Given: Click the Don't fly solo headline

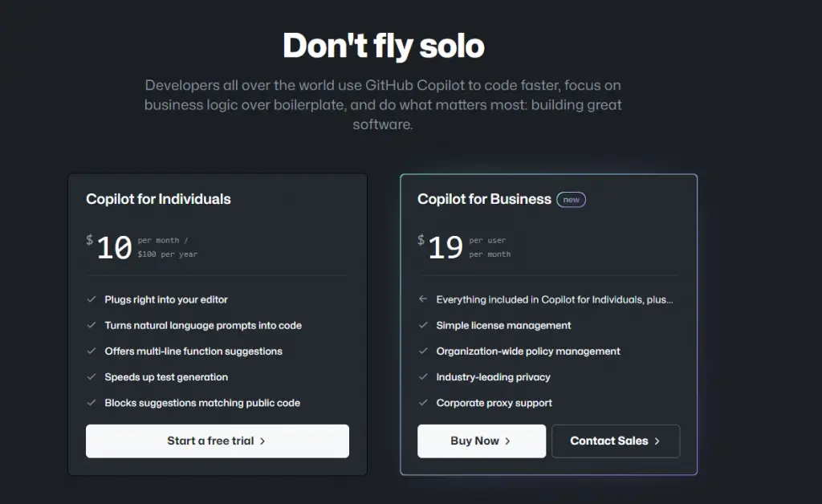Looking at the screenshot, I should click(x=383, y=46).
